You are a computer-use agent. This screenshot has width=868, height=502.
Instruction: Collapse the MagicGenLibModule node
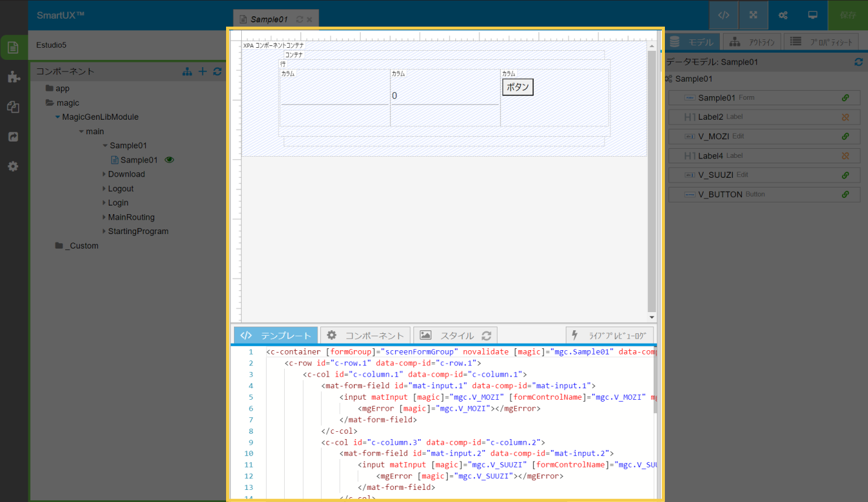pos(57,117)
